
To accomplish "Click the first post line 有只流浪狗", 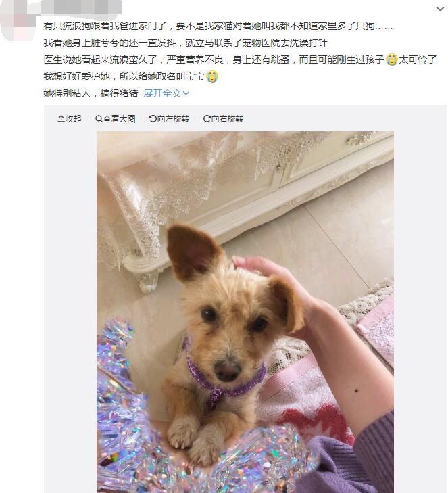I will coord(218,26).
